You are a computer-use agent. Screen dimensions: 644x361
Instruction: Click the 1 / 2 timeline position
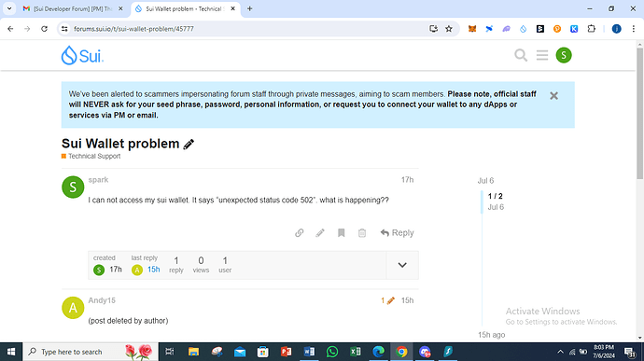tap(496, 196)
